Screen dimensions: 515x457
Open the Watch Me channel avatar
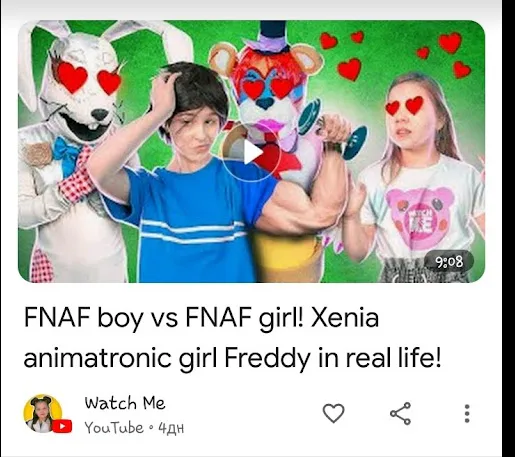pos(43,413)
